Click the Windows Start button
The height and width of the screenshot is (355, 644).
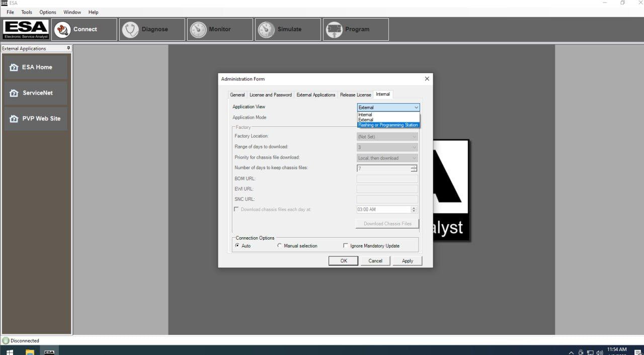click(x=10, y=351)
